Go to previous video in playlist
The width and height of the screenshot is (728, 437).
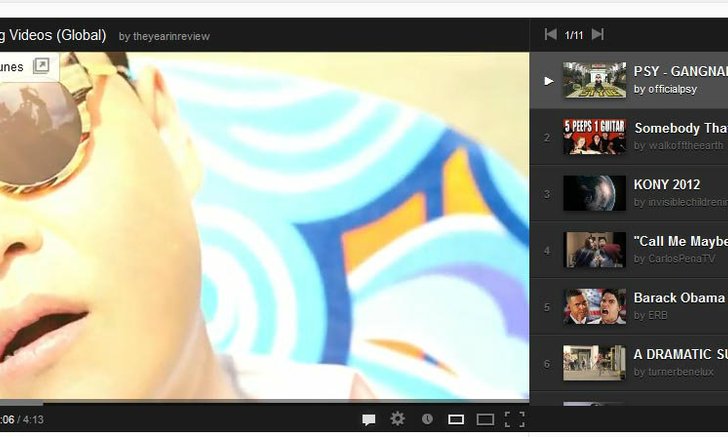pos(551,34)
